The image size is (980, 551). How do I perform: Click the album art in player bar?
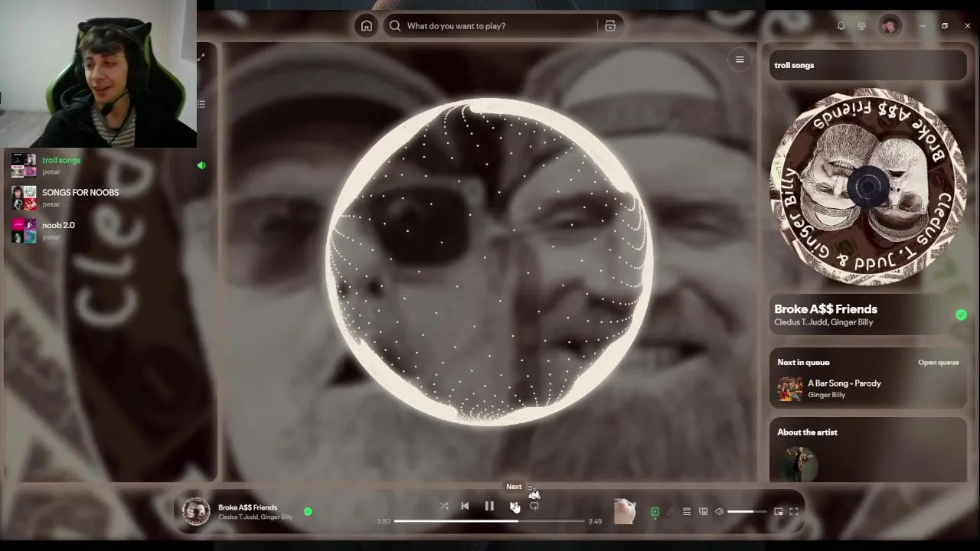[196, 511]
